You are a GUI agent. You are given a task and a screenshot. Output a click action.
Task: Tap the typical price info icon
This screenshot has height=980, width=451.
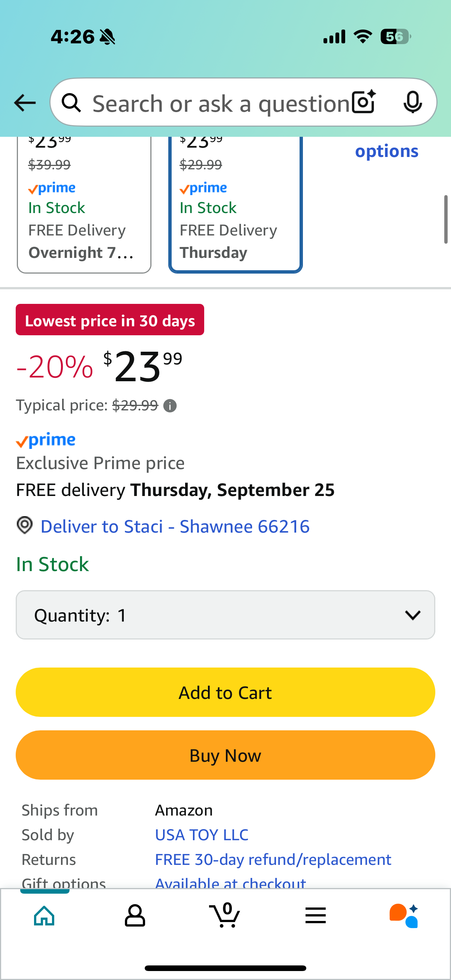point(170,406)
